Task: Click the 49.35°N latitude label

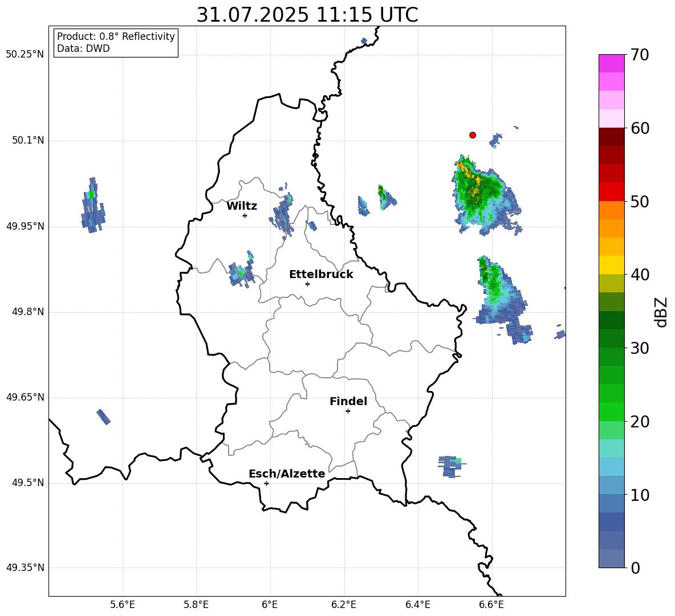Action: (25, 568)
